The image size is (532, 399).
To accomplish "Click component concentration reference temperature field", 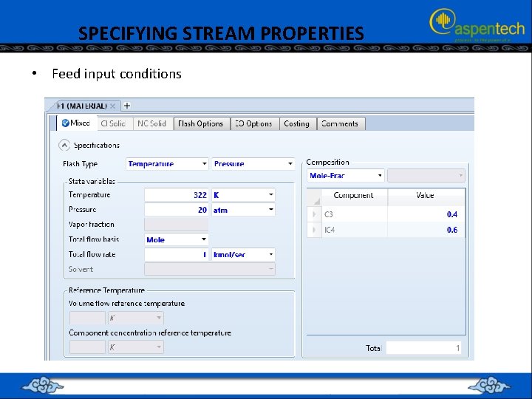I will pyautogui.click(x=87, y=347).
